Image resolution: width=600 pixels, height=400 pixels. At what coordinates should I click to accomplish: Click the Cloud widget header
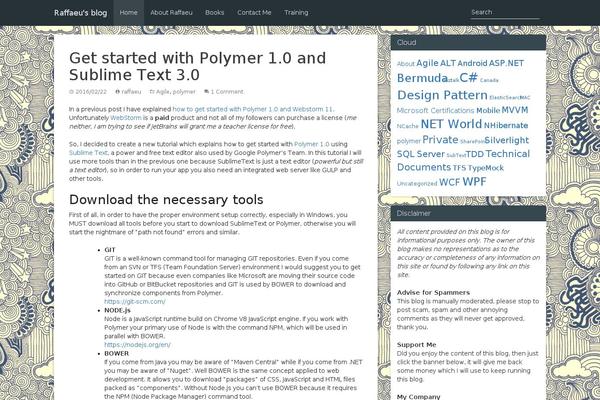pos(468,43)
